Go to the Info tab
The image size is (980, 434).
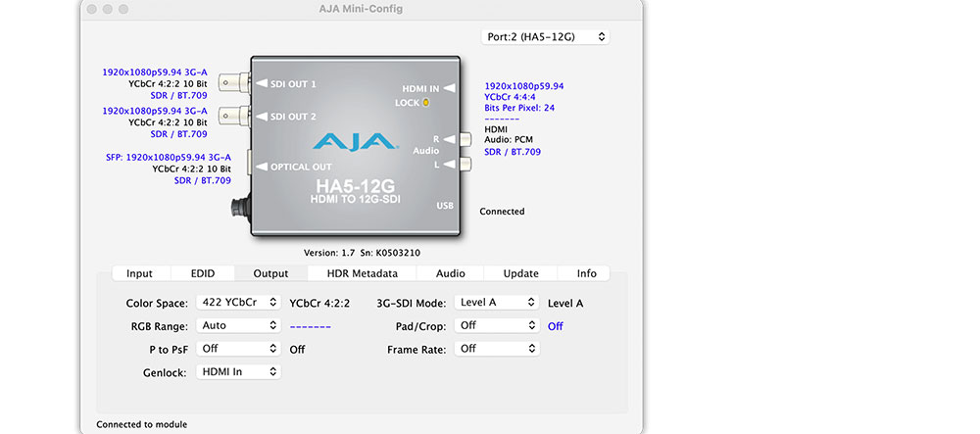pos(586,273)
